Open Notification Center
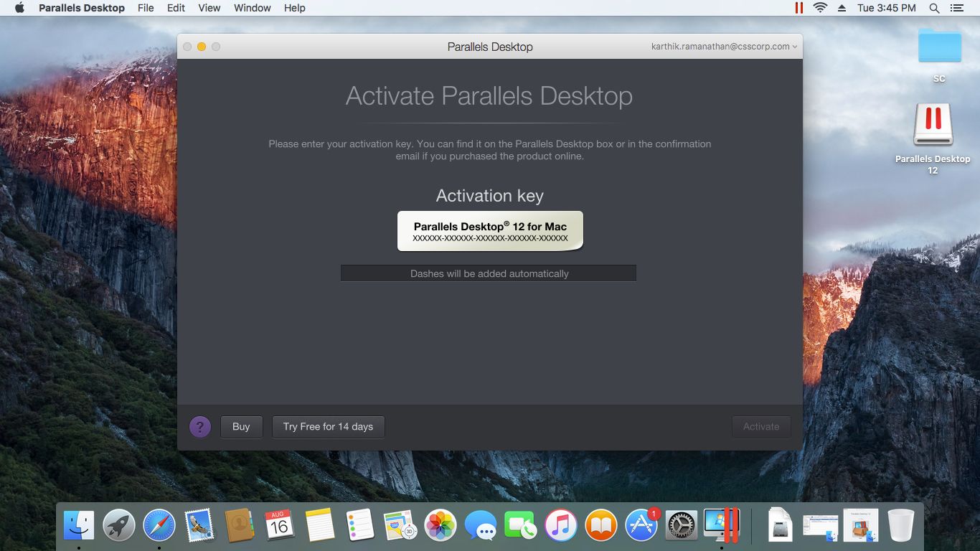This screenshot has width=980, height=551. click(956, 8)
